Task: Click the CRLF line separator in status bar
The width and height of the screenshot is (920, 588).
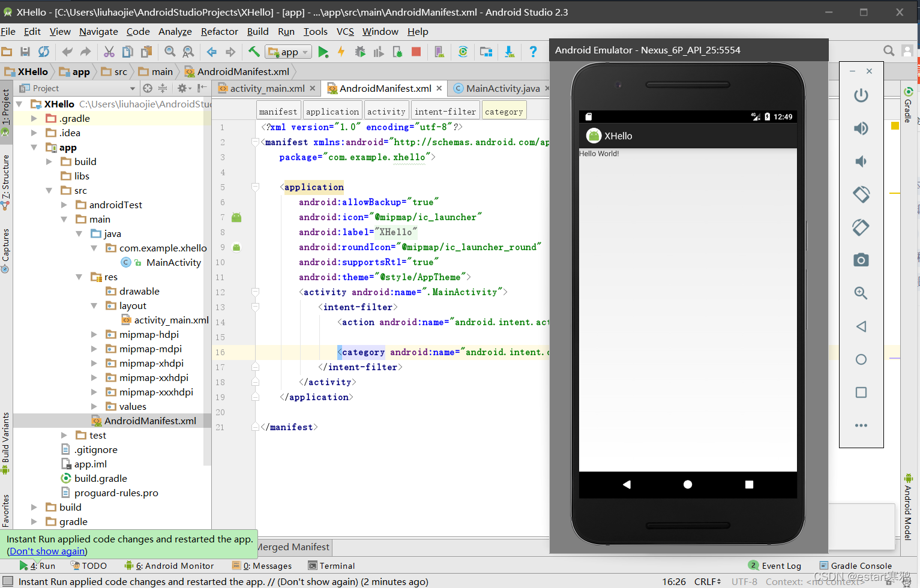Action: click(708, 581)
